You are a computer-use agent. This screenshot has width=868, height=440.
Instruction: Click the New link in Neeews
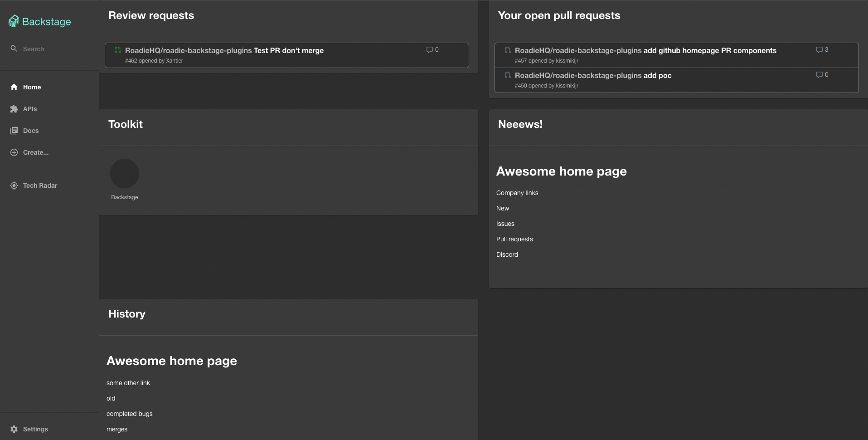click(x=503, y=208)
